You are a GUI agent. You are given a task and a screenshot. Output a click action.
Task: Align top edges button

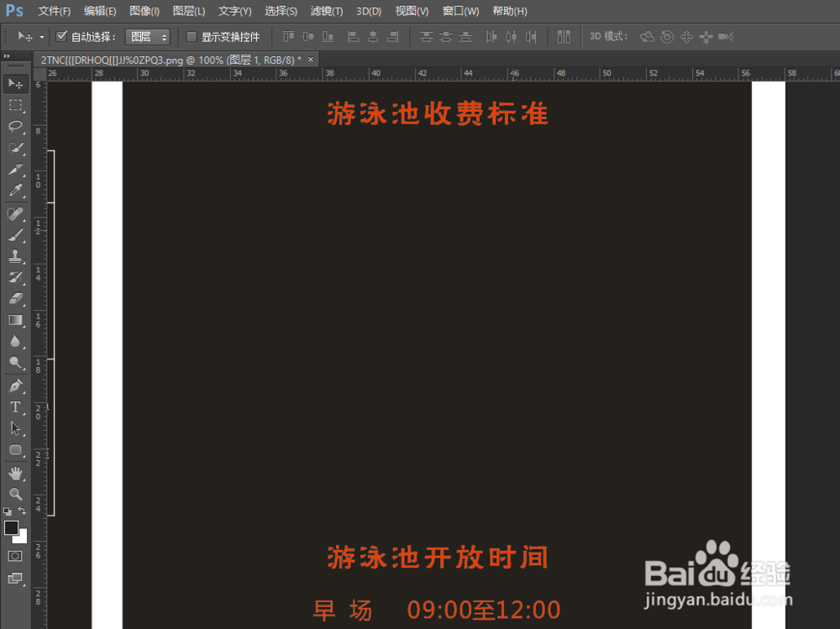288,36
